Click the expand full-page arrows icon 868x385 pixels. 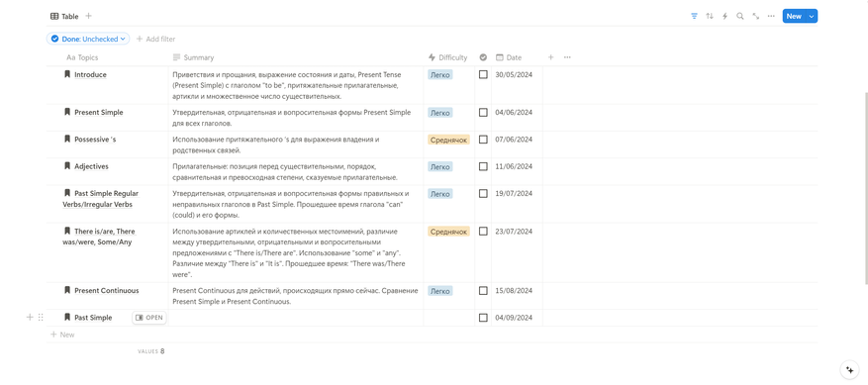[755, 16]
